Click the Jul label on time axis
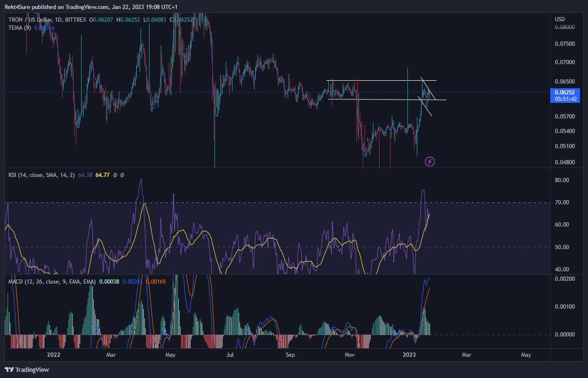 [x=230, y=355]
